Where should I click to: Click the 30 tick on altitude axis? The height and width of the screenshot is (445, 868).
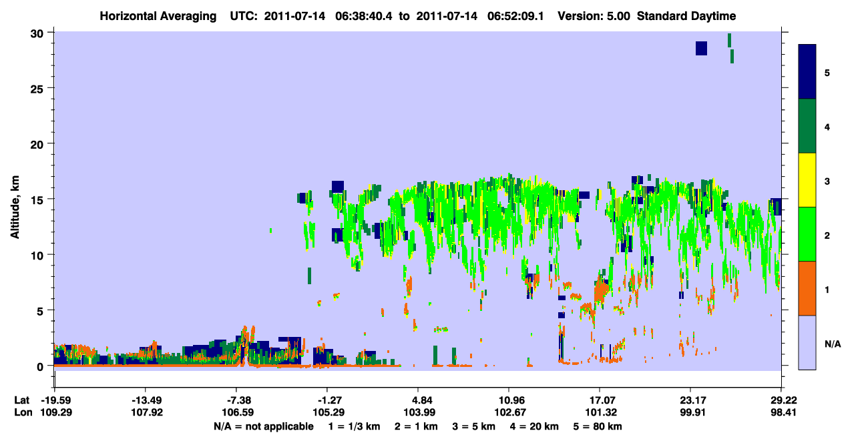tap(39, 33)
